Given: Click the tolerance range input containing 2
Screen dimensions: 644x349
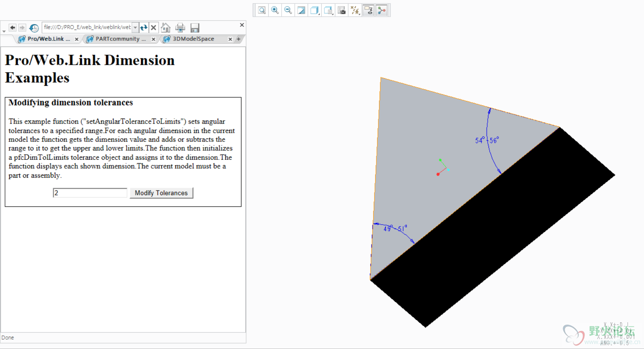Looking at the screenshot, I should tap(90, 193).
